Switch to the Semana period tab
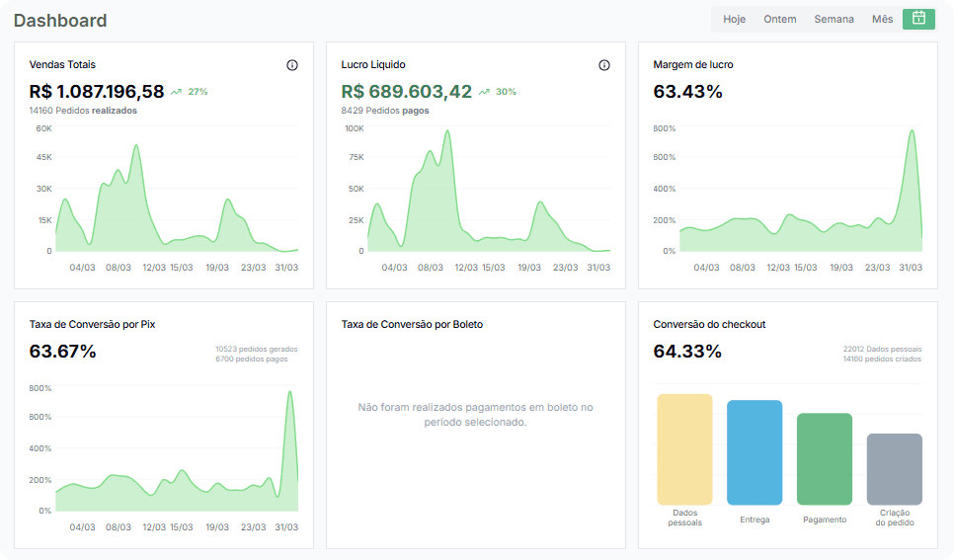 point(835,19)
